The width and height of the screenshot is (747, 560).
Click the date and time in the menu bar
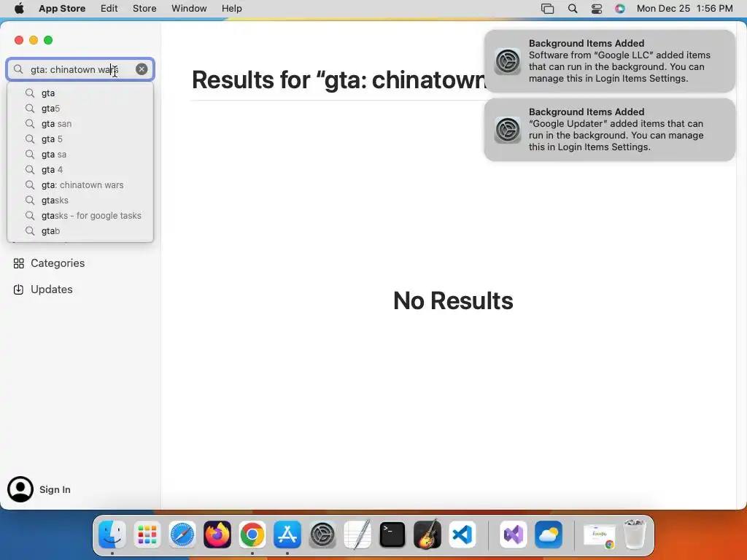point(684,8)
